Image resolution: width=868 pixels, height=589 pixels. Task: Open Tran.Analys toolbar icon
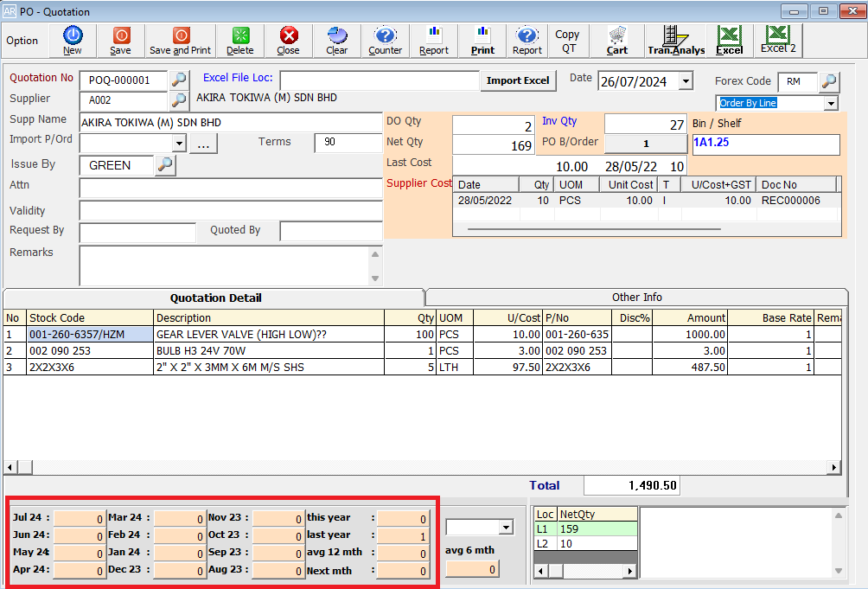[676, 41]
